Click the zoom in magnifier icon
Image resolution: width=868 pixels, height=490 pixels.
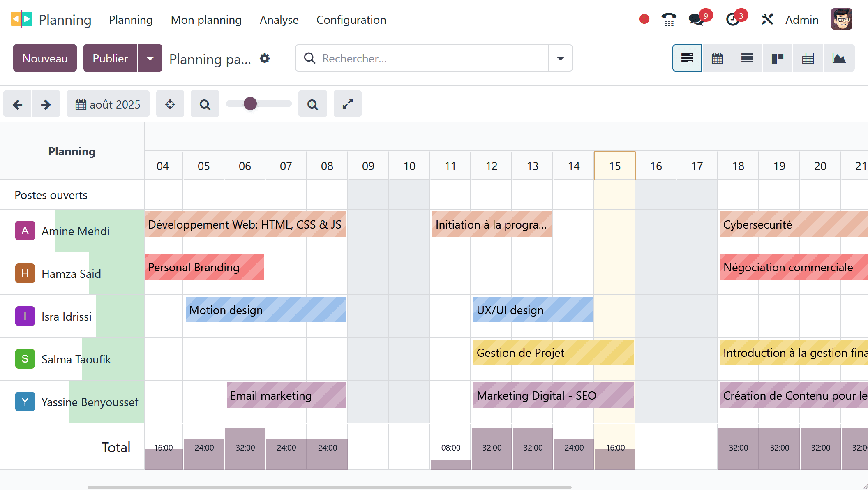[313, 104]
